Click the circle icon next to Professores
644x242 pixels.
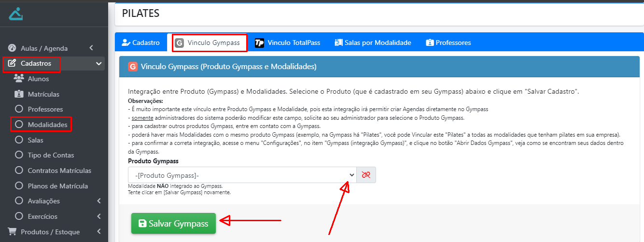(x=19, y=109)
